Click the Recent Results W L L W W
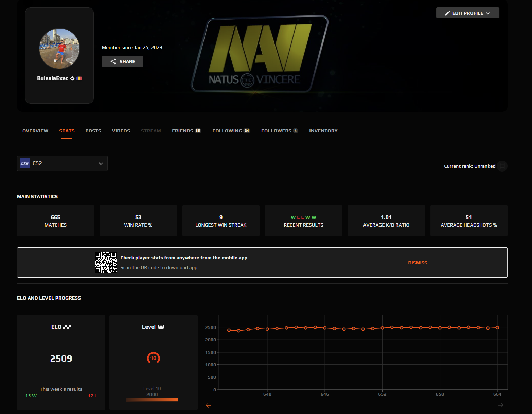 click(303, 217)
